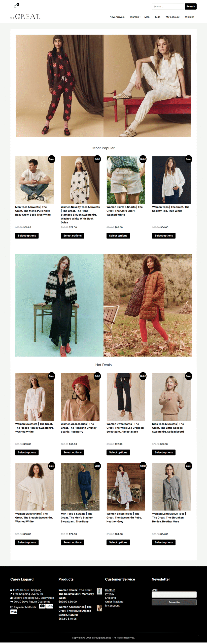Click The Great logo in header

point(25,17)
